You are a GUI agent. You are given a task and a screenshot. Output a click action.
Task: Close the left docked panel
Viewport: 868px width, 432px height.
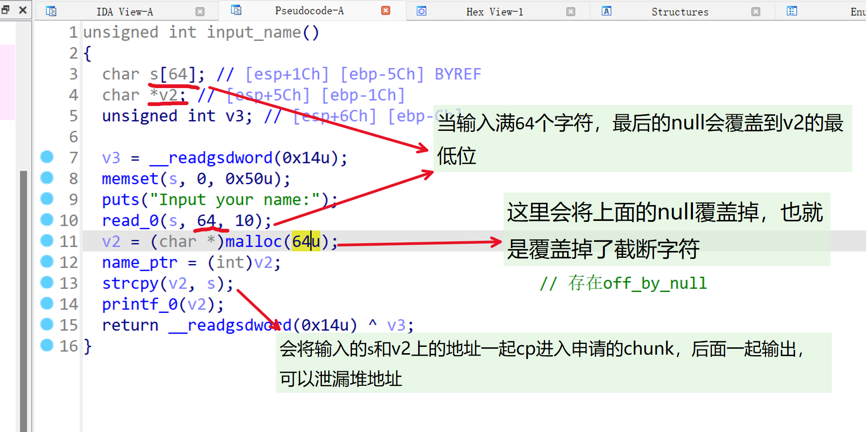(x=23, y=10)
